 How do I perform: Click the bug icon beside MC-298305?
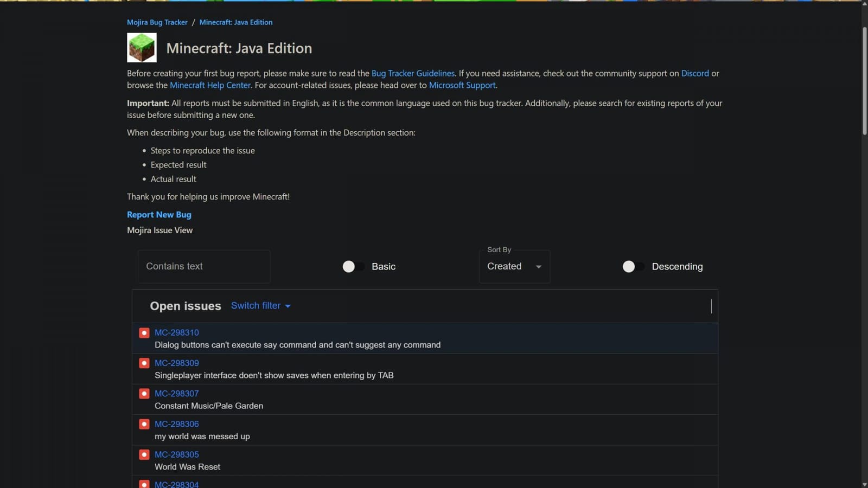(144, 454)
